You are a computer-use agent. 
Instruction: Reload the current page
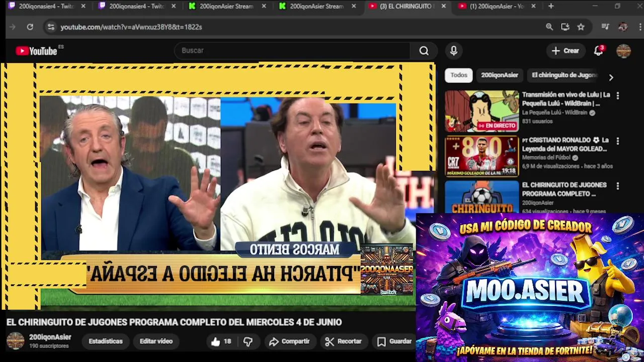pos(30,27)
